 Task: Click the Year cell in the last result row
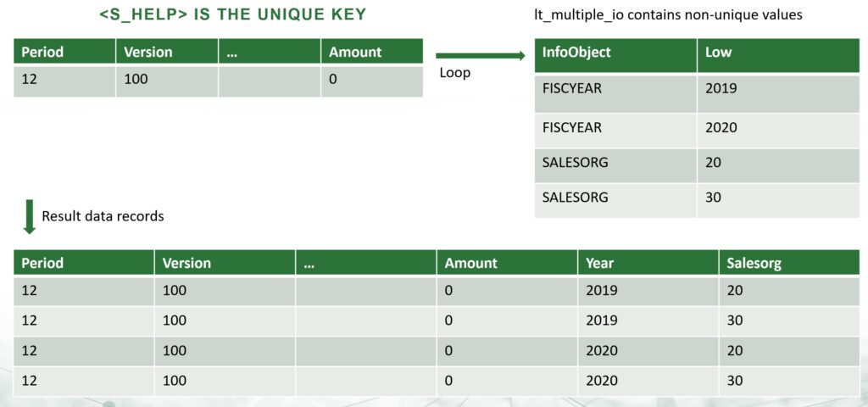(x=601, y=381)
